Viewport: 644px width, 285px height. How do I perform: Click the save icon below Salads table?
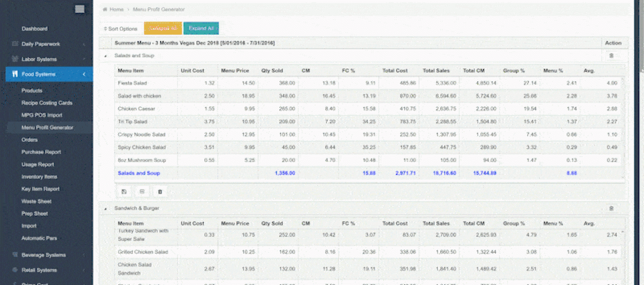point(124,191)
